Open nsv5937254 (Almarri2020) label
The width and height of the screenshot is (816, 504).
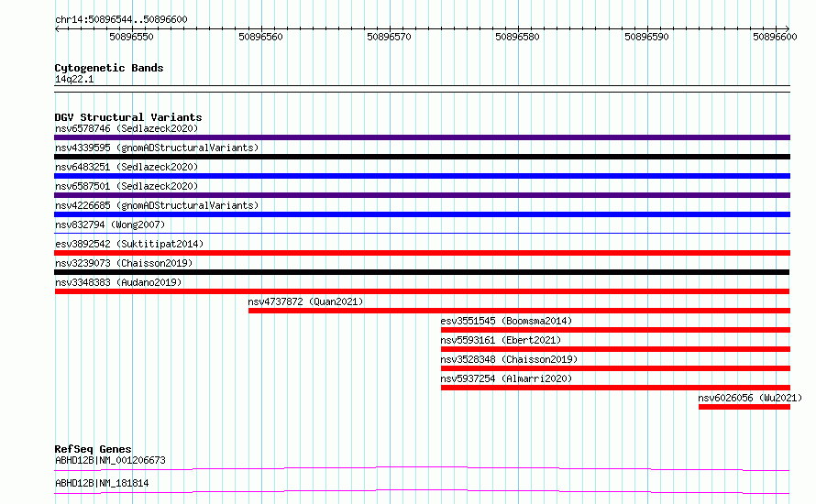(506, 378)
